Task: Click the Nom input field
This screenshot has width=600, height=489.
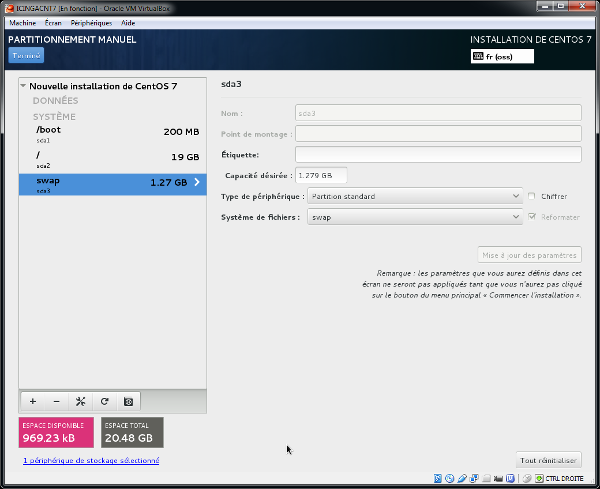Action: coord(438,113)
